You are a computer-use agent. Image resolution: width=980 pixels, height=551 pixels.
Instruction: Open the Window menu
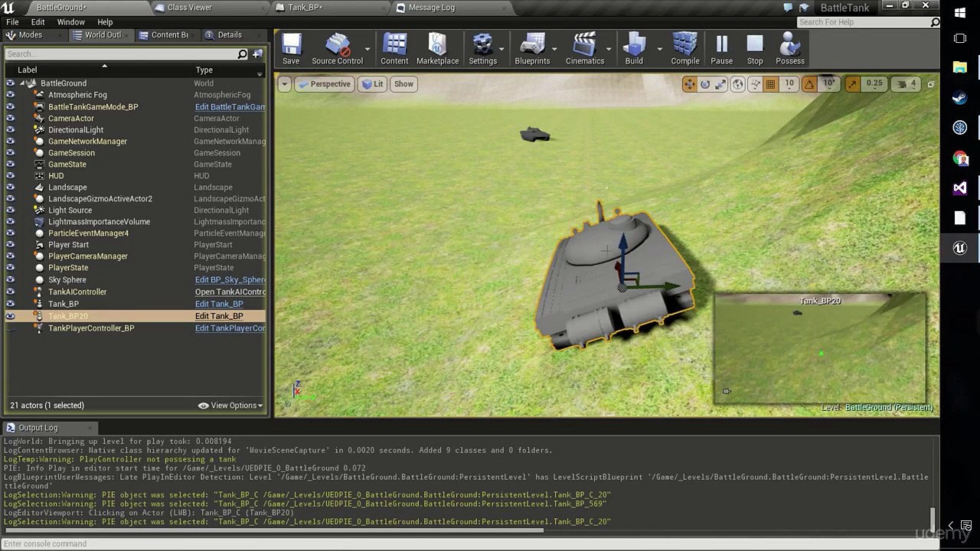point(70,22)
